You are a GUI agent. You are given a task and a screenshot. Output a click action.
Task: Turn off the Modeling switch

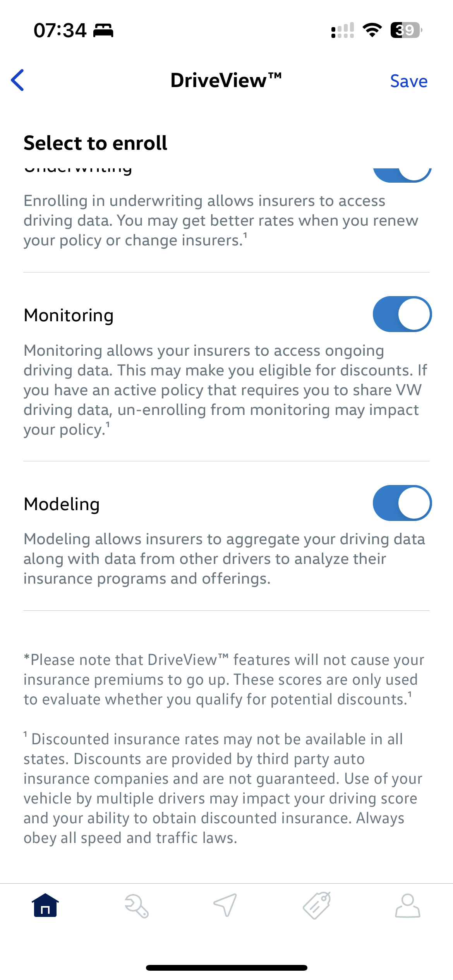click(x=402, y=503)
